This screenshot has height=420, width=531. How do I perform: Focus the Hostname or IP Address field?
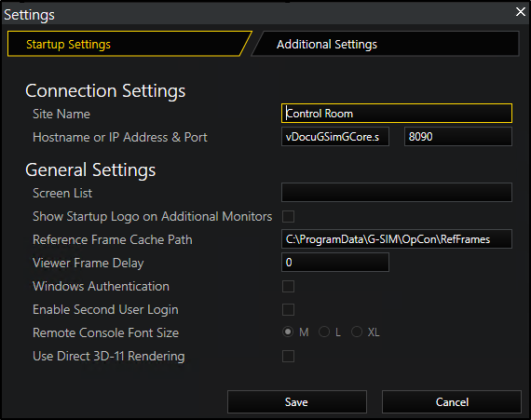(x=335, y=137)
